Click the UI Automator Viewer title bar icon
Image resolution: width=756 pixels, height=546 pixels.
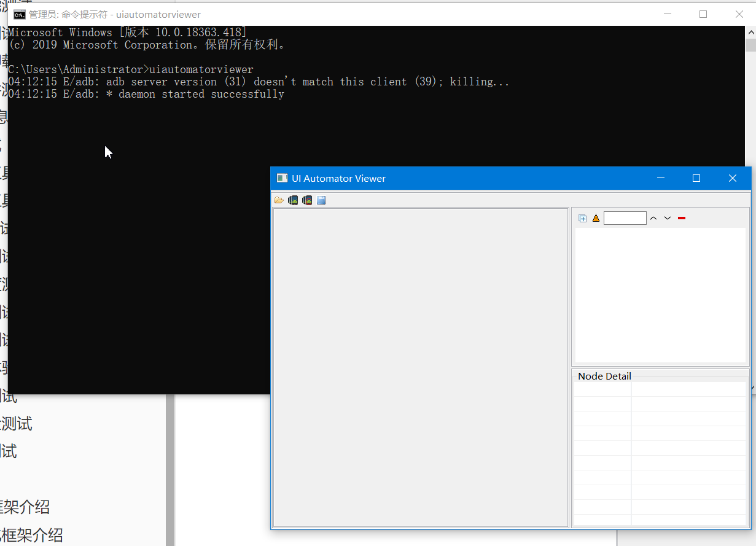click(282, 178)
